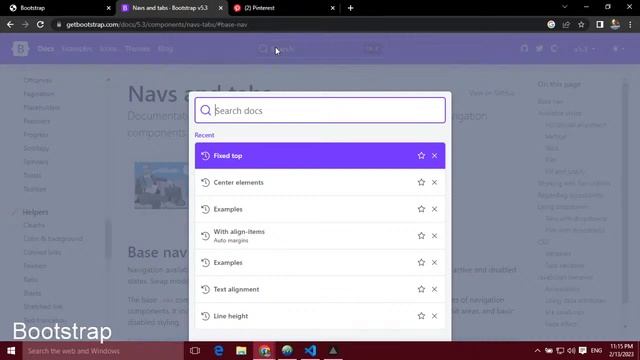Favorite the Line height result
Viewport: 640px width, 360px height.
tap(421, 316)
